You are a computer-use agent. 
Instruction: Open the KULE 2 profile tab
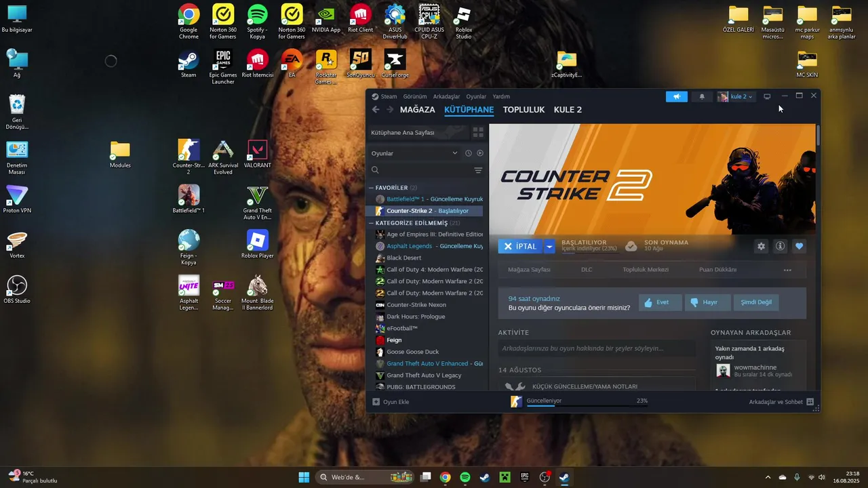(x=568, y=109)
